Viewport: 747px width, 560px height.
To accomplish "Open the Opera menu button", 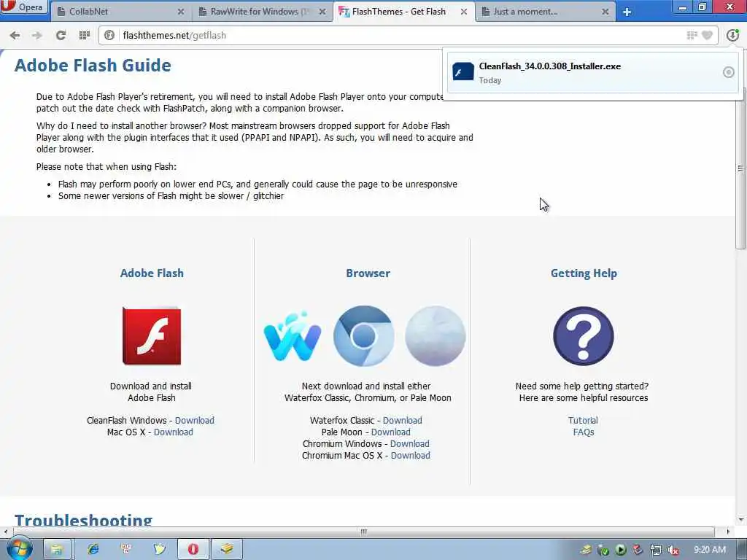I will pos(24,7).
